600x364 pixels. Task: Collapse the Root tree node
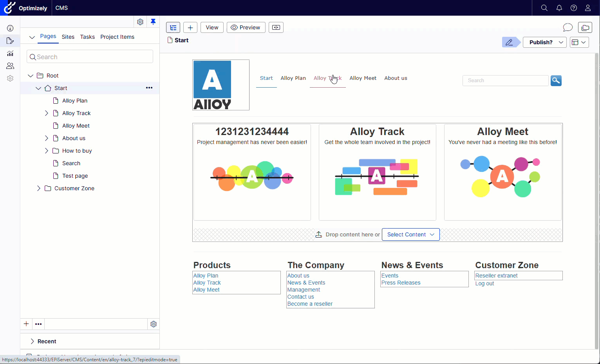[31, 76]
